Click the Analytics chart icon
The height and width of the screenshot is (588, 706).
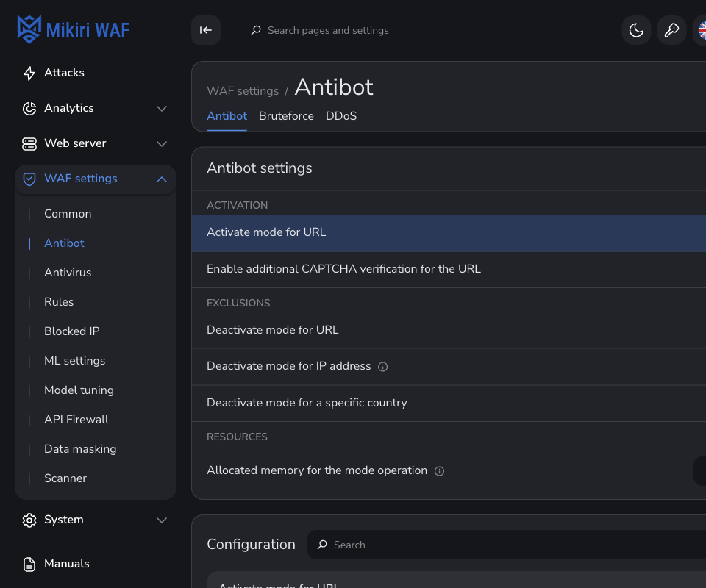(x=29, y=109)
